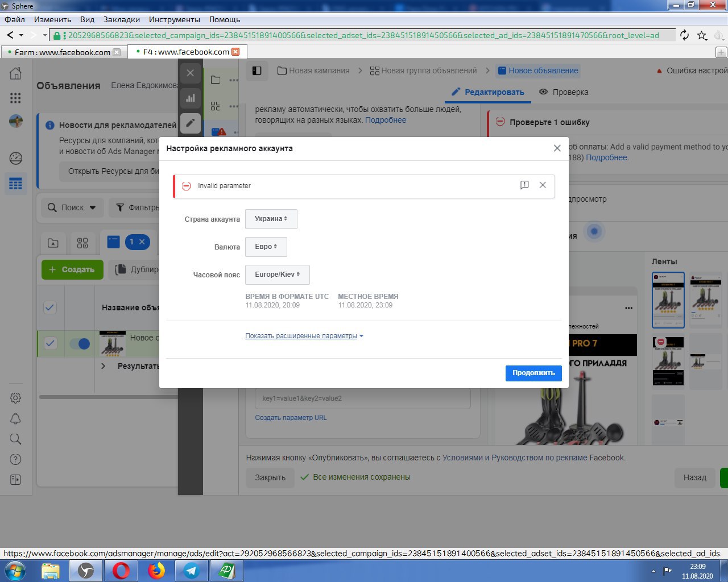The height and width of the screenshot is (582, 728).
Task: Open the Инструменты menu
Action: click(175, 19)
